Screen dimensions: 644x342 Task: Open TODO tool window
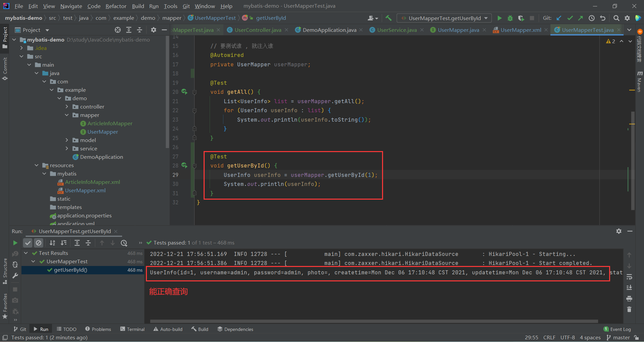[66, 329]
